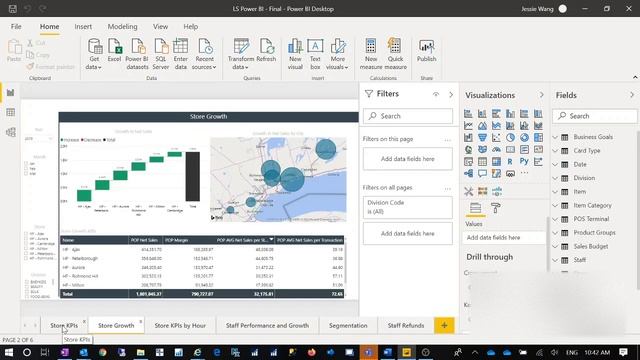Toggle Filters pane visibility eye icon
This screenshot has width=640, height=360.
[436, 94]
